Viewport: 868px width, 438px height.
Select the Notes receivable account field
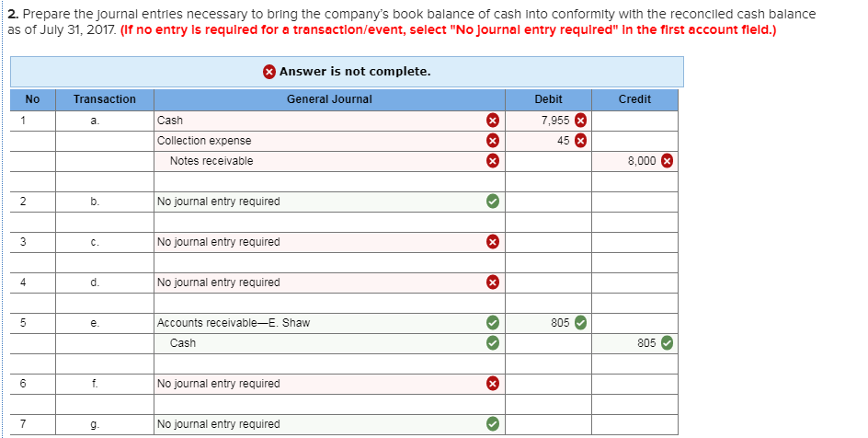(329, 161)
